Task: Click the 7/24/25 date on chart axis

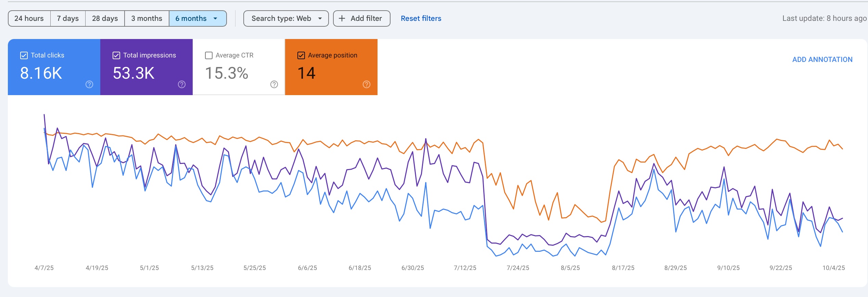Action: 518,268
